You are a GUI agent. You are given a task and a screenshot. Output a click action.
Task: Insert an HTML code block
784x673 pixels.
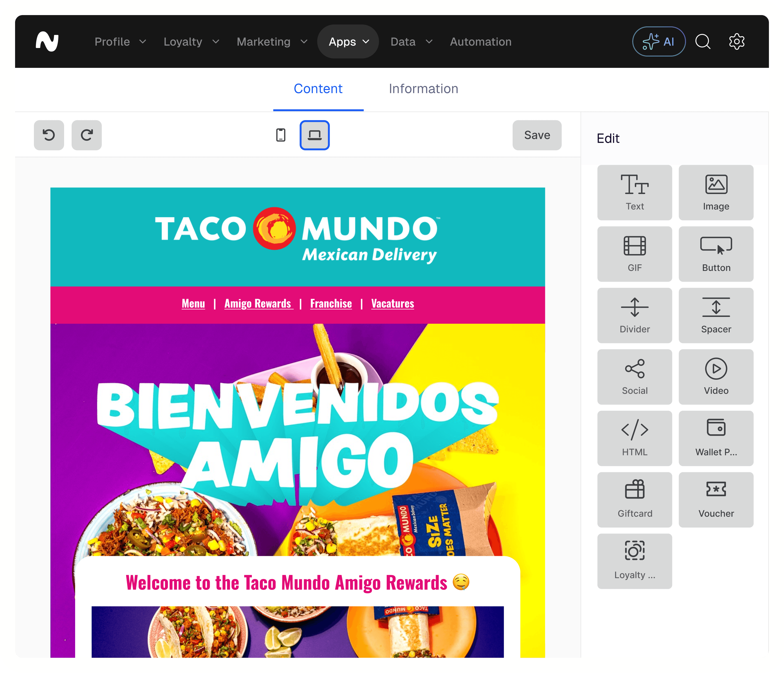click(x=634, y=438)
